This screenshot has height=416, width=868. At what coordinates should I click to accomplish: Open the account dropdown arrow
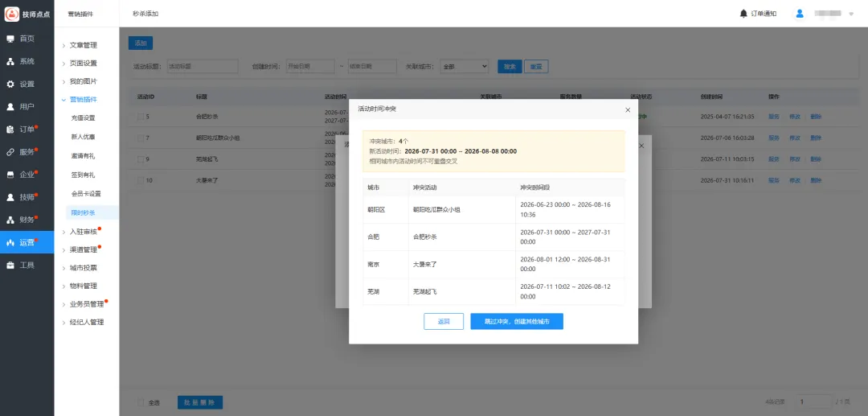pyautogui.click(x=851, y=14)
